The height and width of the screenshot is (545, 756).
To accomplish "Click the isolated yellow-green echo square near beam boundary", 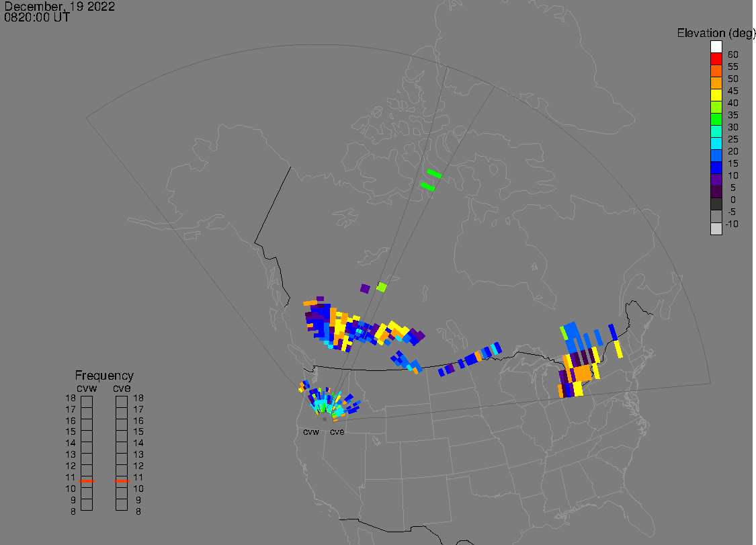I will 382,287.
